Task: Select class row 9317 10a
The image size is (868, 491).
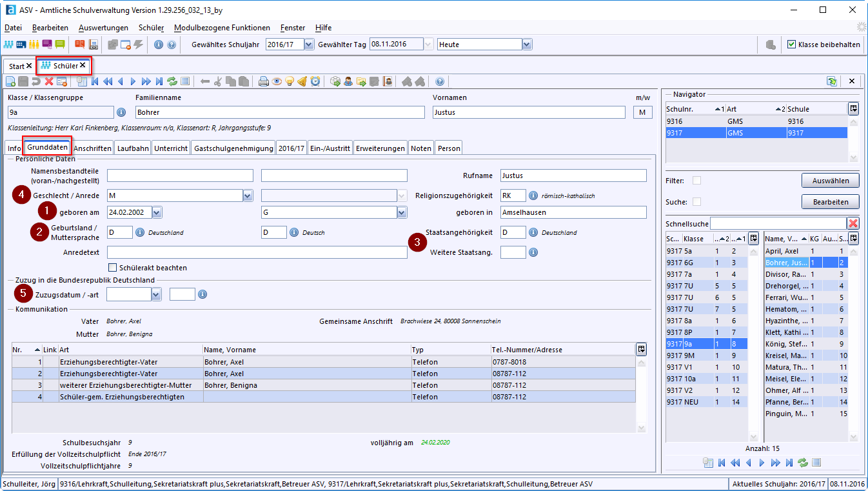Action: [706, 379]
